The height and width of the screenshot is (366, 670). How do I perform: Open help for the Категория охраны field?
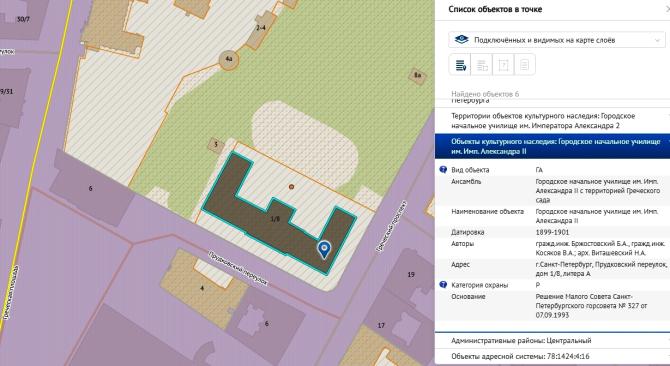tap(443, 284)
